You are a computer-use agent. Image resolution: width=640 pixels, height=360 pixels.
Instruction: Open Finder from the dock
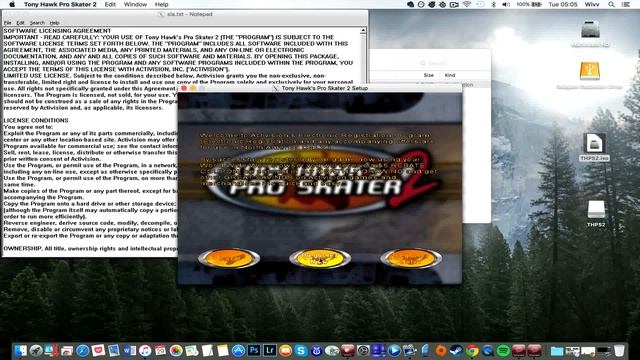20,351
